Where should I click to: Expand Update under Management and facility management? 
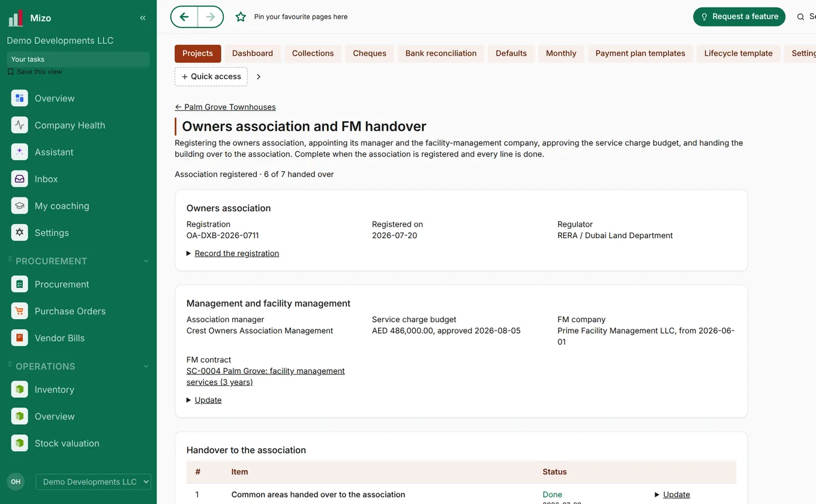pyautogui.click(x=204, y=400)
